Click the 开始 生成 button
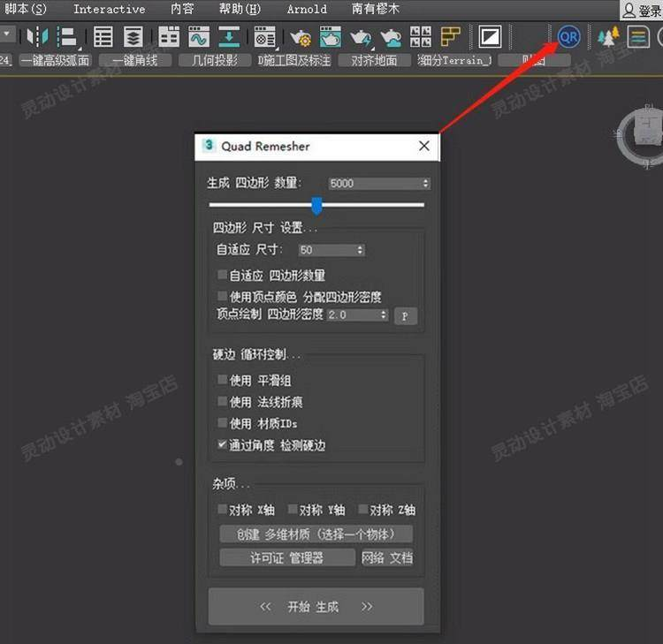The image size is (663, 644). coord(316,606)
